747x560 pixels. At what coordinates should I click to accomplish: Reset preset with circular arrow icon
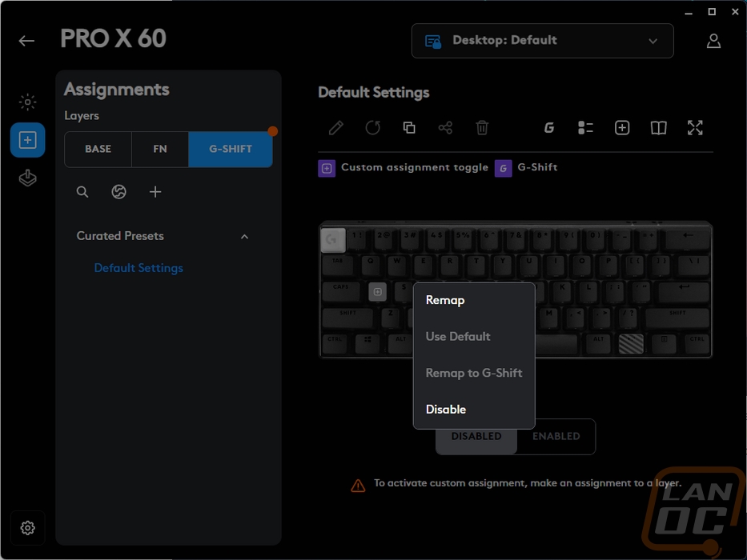tap(372, 128)
